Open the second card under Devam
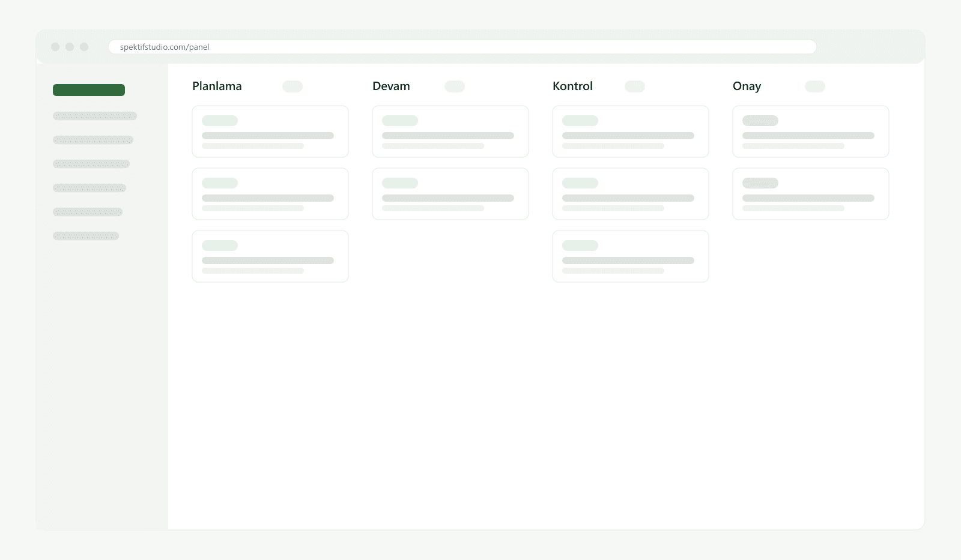961x560 pixels. click(450, 194)
